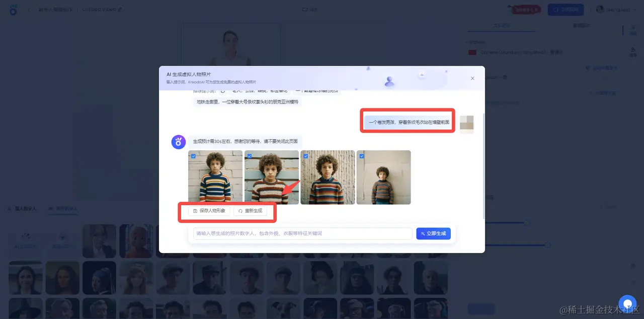Viewport: 644px width, 319px height.
Task: Select the dog avatar thumbnail
Action: tap(283, 308)
